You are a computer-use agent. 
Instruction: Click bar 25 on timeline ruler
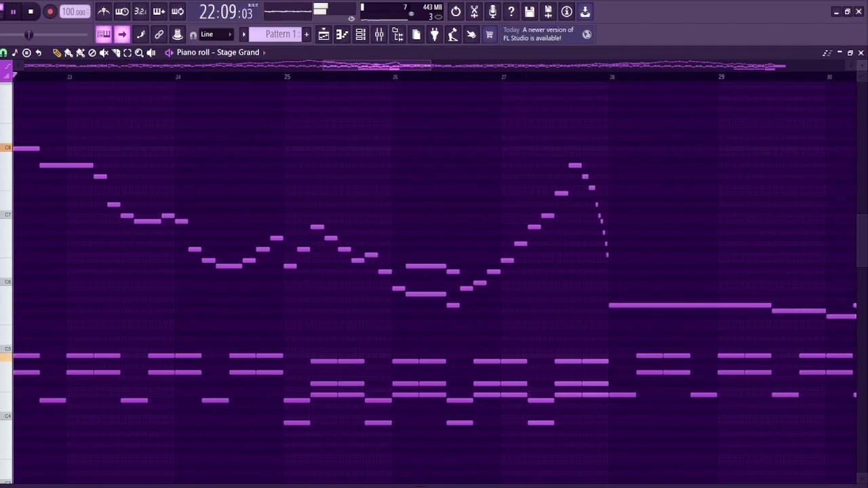pos(287,77)
